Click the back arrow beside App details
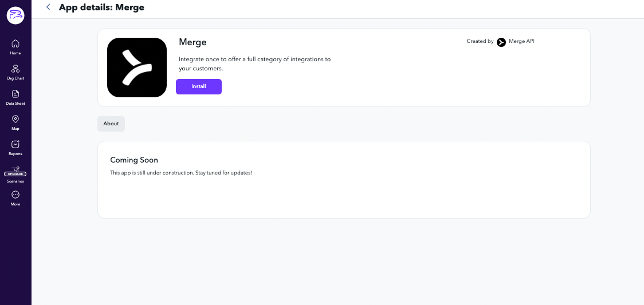The image size is (644, 305). [48, 7]
